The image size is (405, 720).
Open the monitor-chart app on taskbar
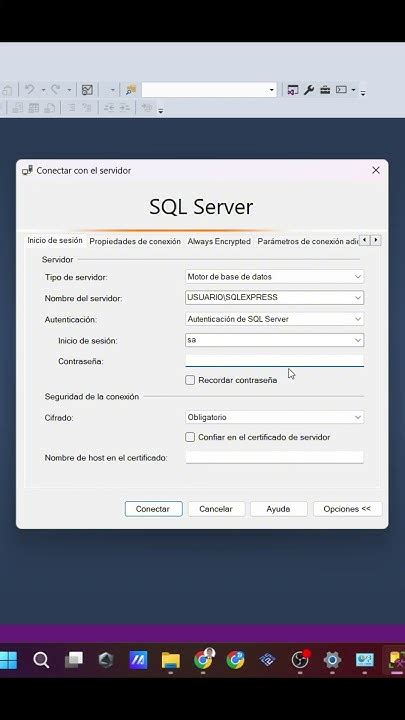click(x=365, y=660)
